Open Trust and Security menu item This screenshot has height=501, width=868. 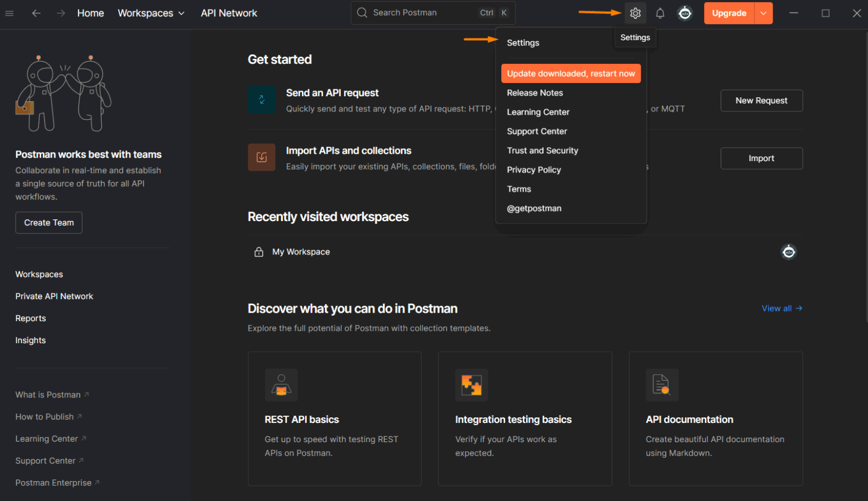542,150
